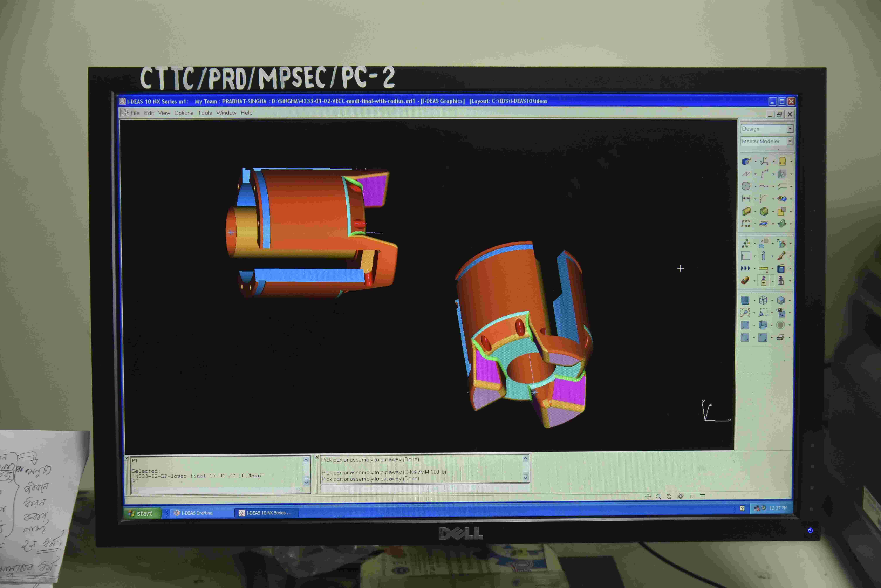881x588 pixels.
Task: Open the Edit menu
Action: tap(149, 113)
